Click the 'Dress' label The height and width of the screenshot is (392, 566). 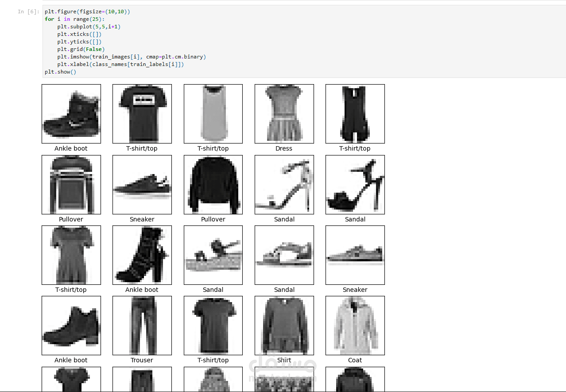[284, 148]
